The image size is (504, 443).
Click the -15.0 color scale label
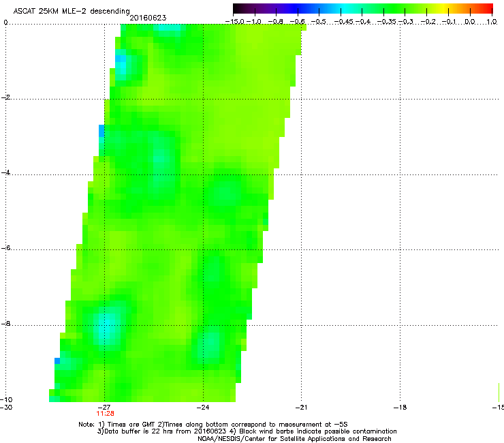235,22
